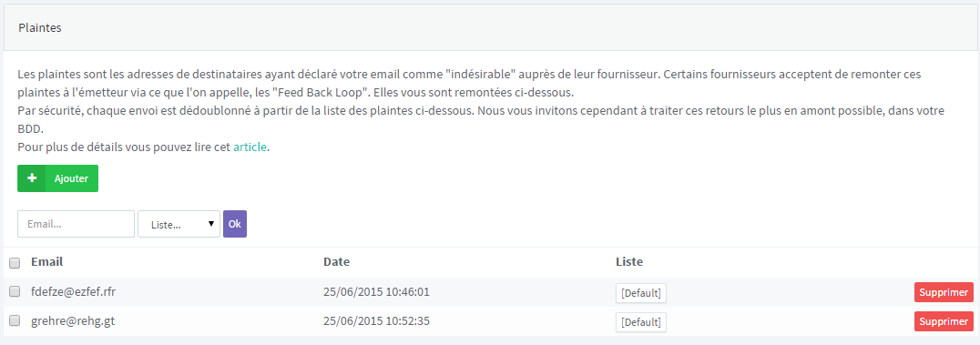Select the grehre@rehg.gt email entry

[73, 321]
